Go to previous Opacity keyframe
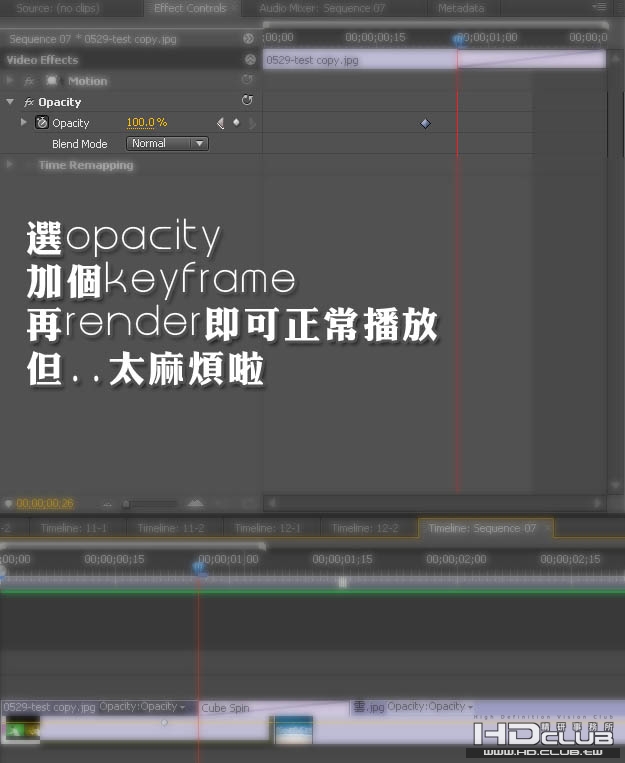 pyautogui.click(x=221, y=123)
